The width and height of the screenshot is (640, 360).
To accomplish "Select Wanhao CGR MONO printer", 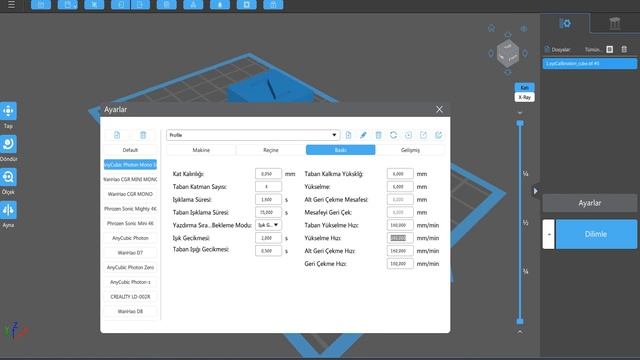I will pyautogui.click(x=130, y=194).
